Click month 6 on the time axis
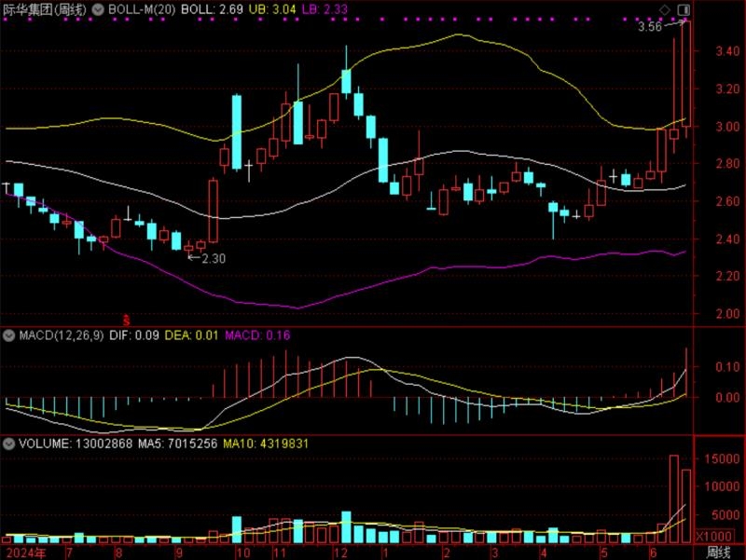The width and height of the screenshot is (746, 560). 654,553
